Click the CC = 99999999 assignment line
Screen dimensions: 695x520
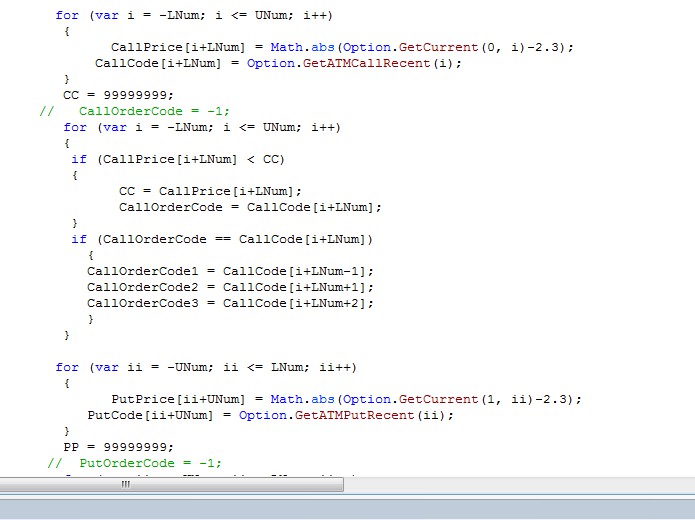tap(111, 95)
